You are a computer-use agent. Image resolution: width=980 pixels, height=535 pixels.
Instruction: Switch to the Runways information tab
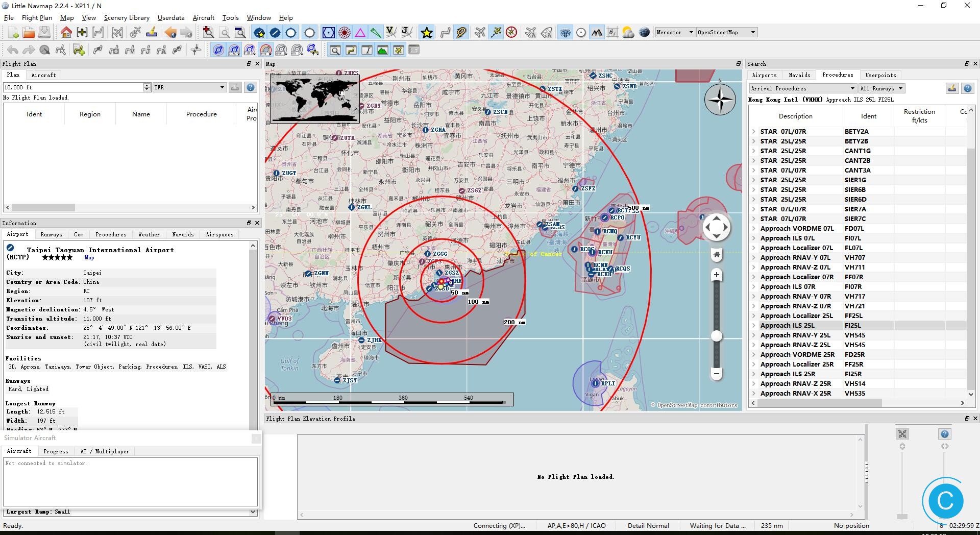[51, 234]
